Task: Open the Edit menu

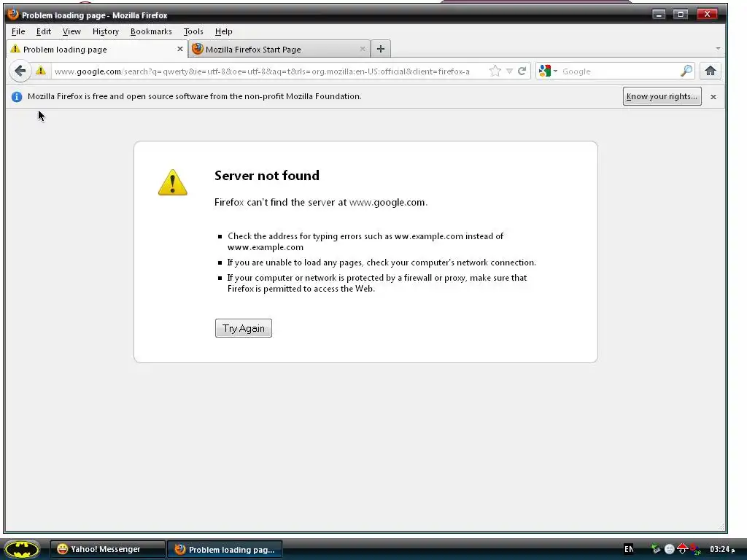Action: click(x=43, y=31)
